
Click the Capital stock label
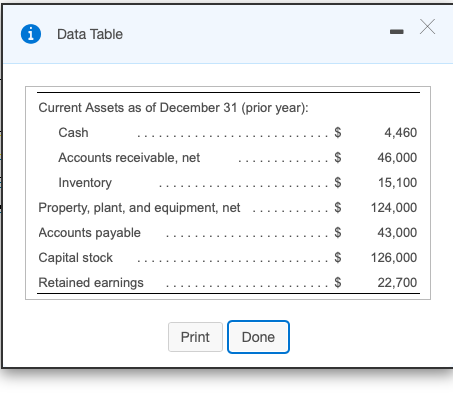tap(76, 258)
